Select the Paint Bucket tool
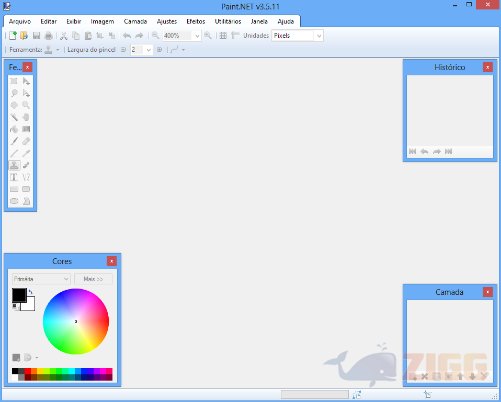Screen dimensions: 501x402 click(x=14, y=129)
